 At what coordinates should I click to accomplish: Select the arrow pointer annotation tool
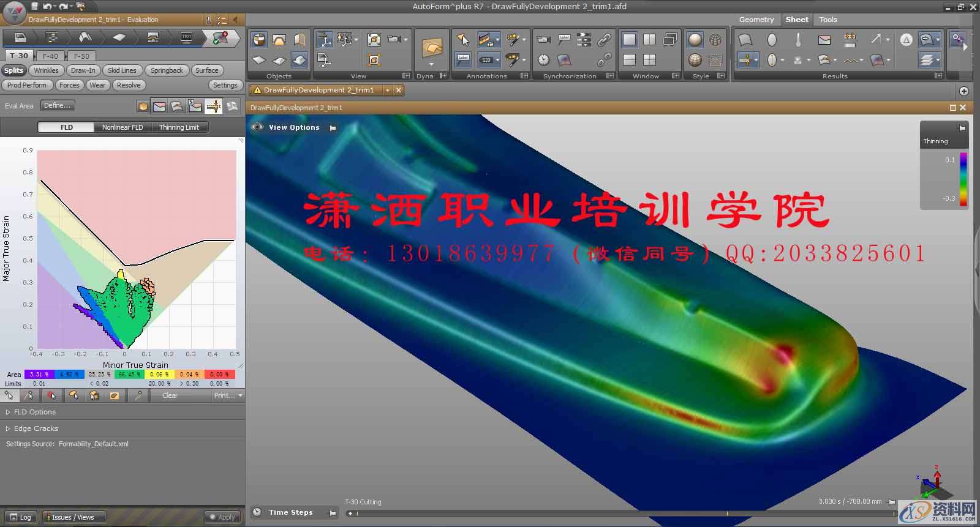coord(464,40)
